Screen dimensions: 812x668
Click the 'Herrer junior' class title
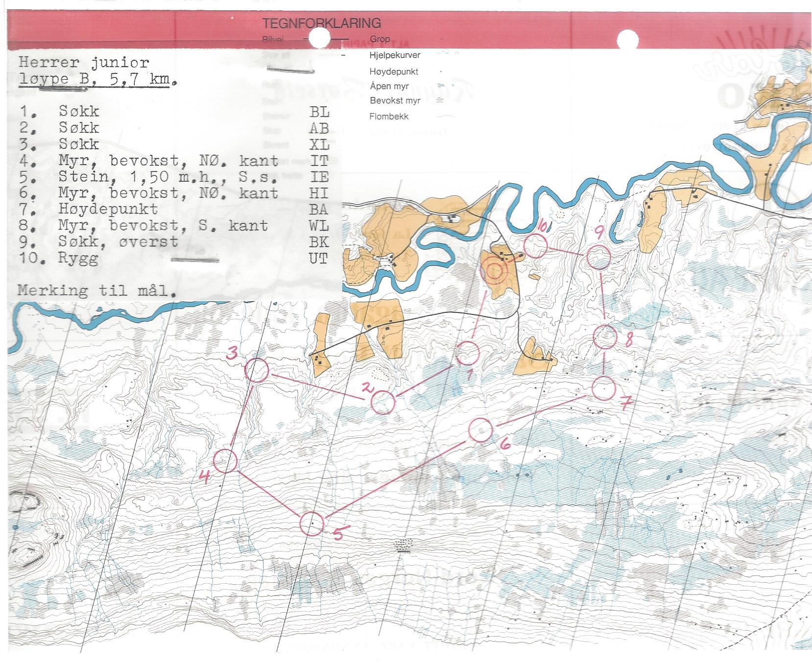[84, 63]
